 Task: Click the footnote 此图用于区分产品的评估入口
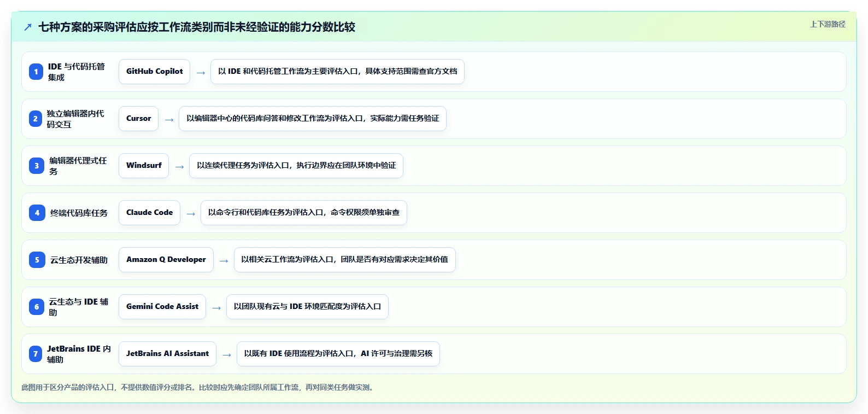[198, 387]
